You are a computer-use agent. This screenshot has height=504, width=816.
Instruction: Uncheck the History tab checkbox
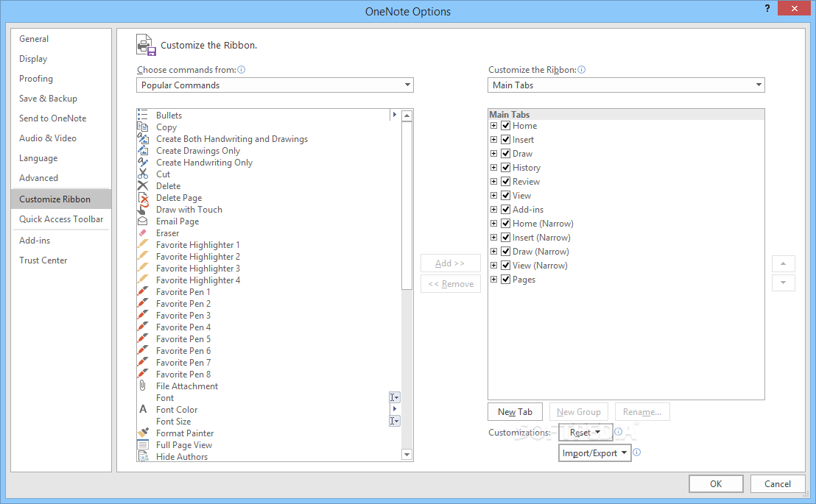505,168
